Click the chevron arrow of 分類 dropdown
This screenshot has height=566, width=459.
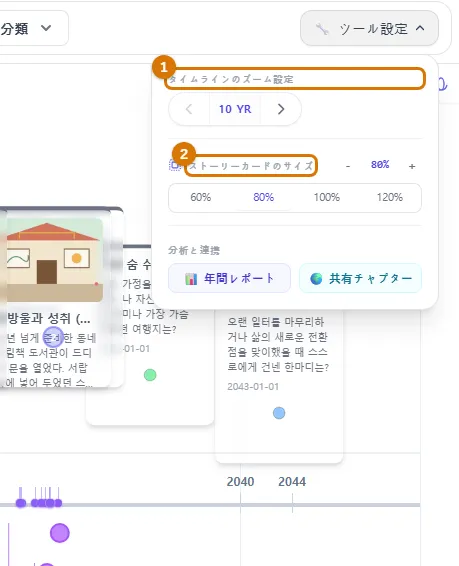pos(46,28)
